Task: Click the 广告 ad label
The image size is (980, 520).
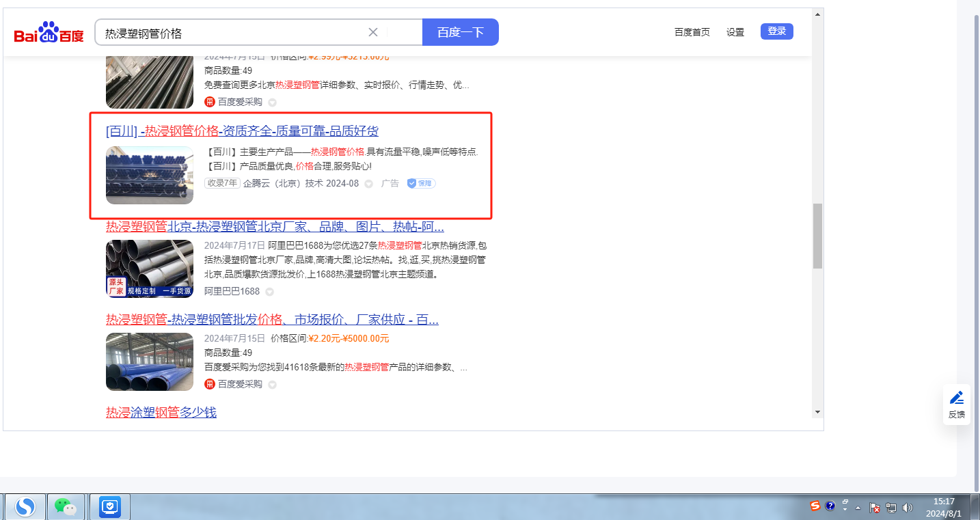Action: 390,183
